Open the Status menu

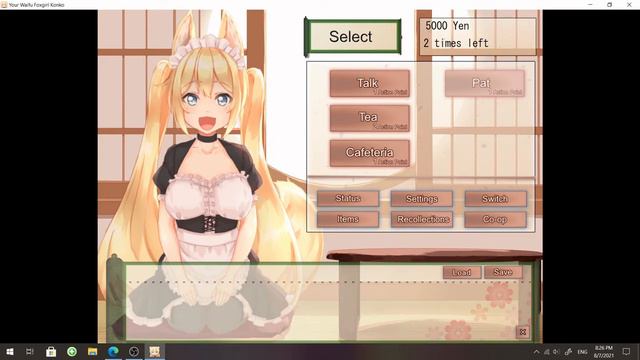click(x=348, y=198)
